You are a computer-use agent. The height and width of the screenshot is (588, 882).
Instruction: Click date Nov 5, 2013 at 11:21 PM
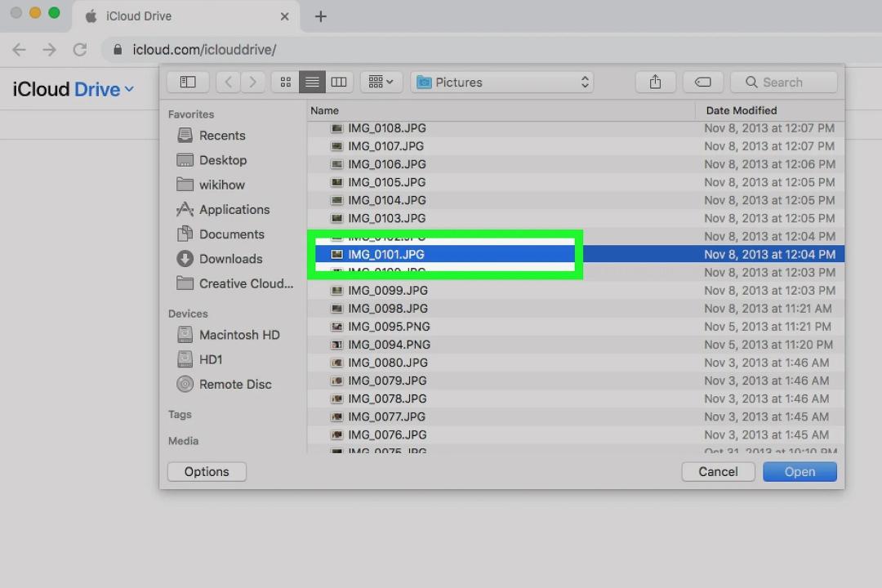click(x=767, y=327)
